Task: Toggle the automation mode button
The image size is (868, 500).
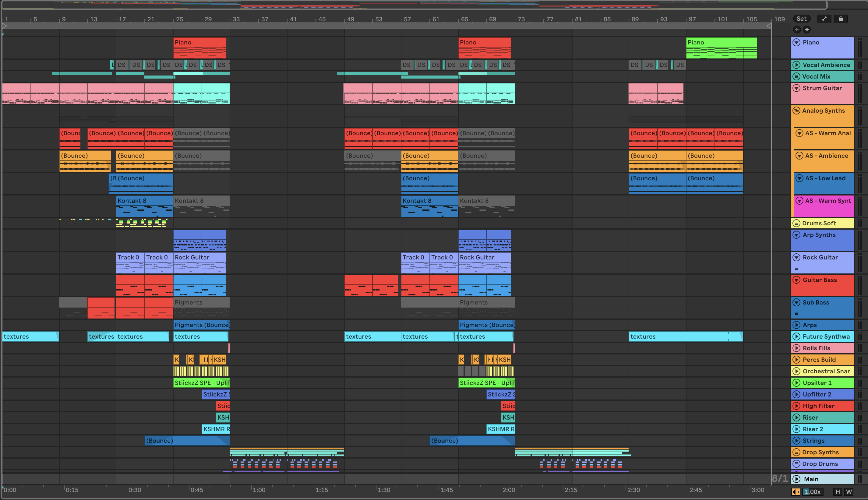Action: (824, 19)
